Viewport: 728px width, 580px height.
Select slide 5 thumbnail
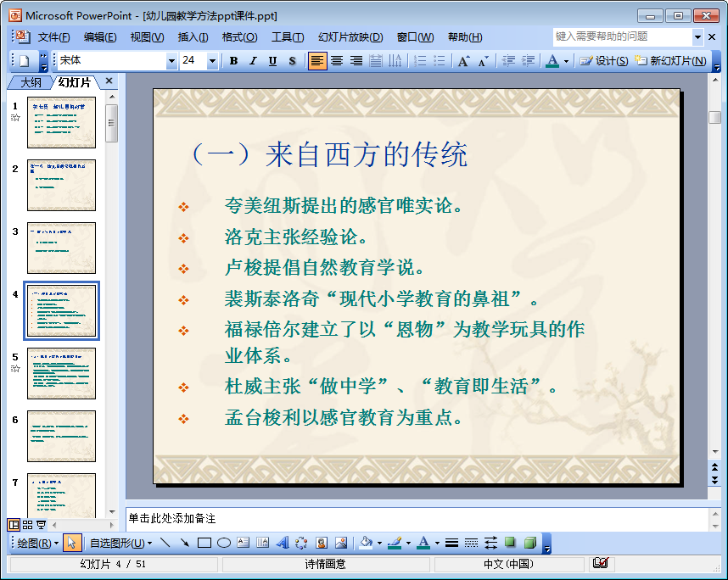(x=61, y=373)
